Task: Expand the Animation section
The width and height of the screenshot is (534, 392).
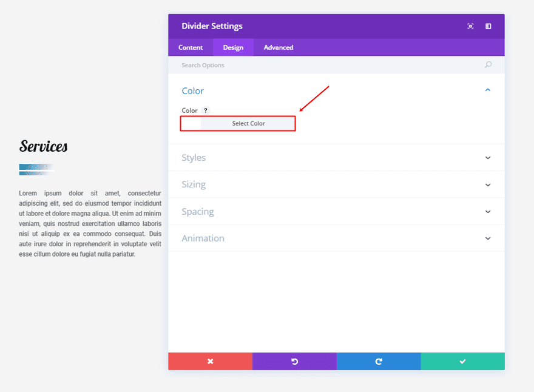Action: coord(336,238)
